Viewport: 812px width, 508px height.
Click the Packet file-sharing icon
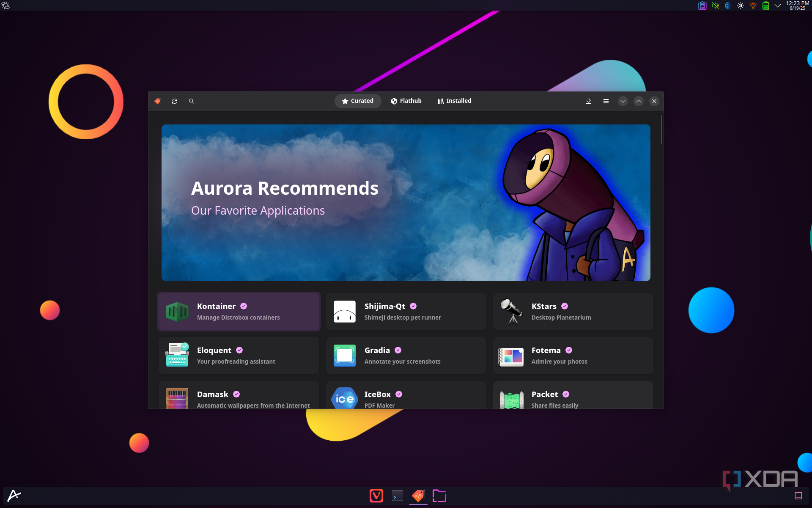pos(512,400)
